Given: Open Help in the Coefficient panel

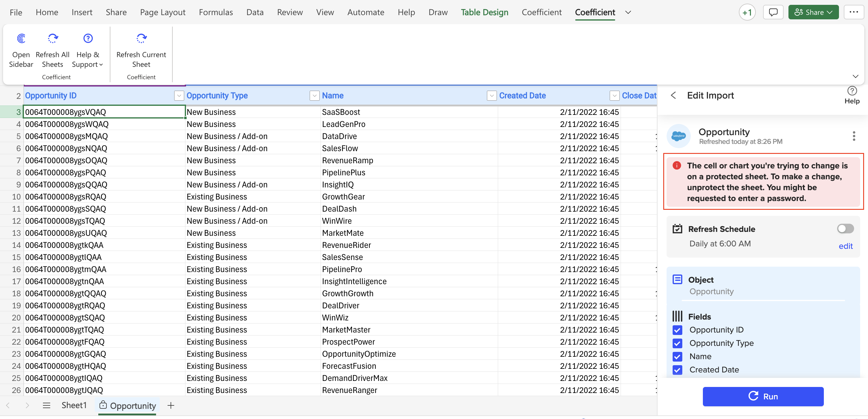Looking at the screenshot, I should pyautogui.click(x=852, y=95).
